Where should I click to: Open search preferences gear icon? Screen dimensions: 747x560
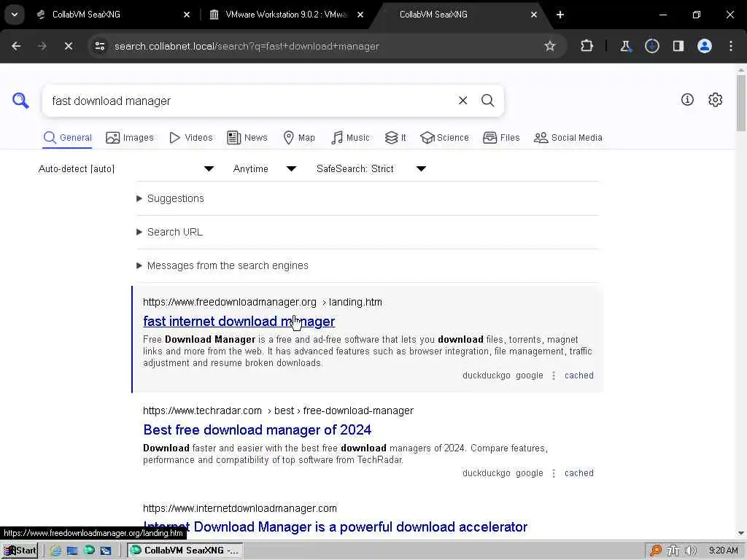(x=715, y=99)
